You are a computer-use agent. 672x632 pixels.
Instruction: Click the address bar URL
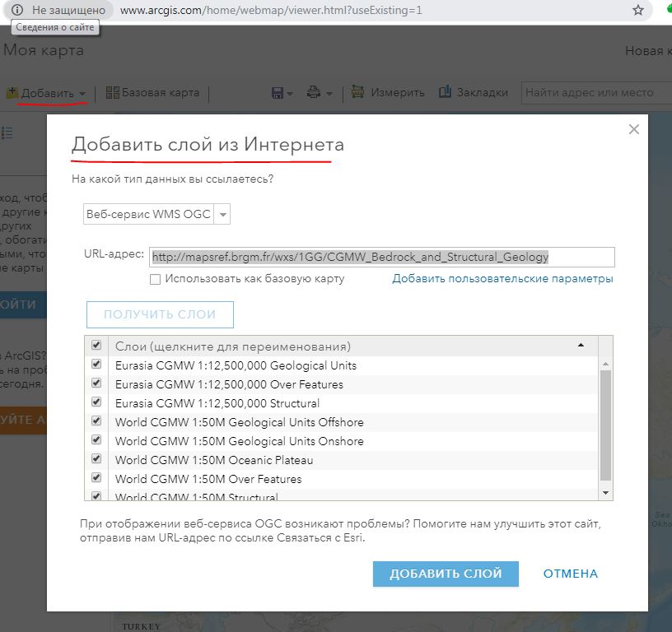coord(271,10)
